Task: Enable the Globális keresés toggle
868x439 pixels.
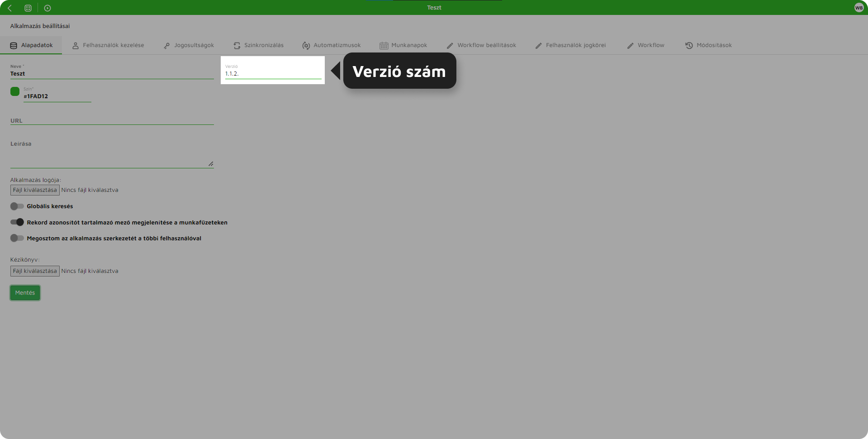Action: (17, 206)
